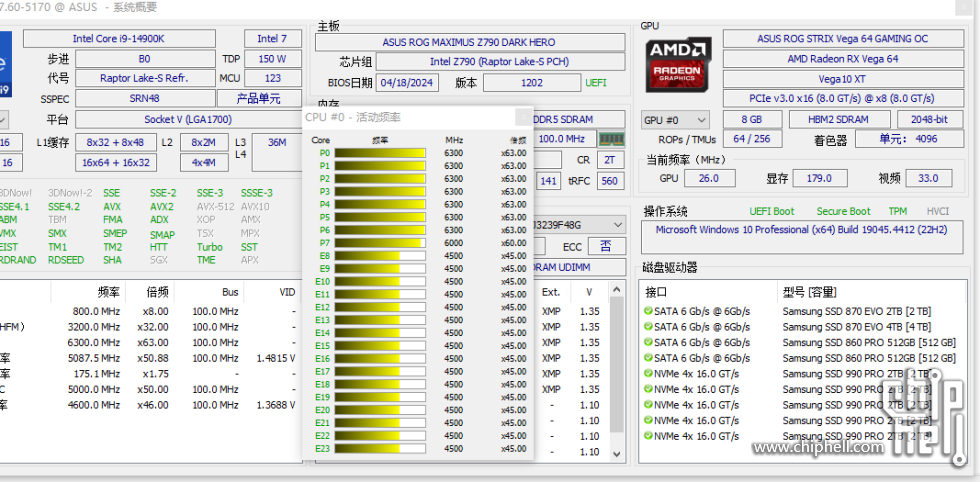Image resolution: width=980 pixels, height=482 pixels.
Task: Click the 5087.5 MHz clock value
Action: pyautogui.click(x=94, y=358)
